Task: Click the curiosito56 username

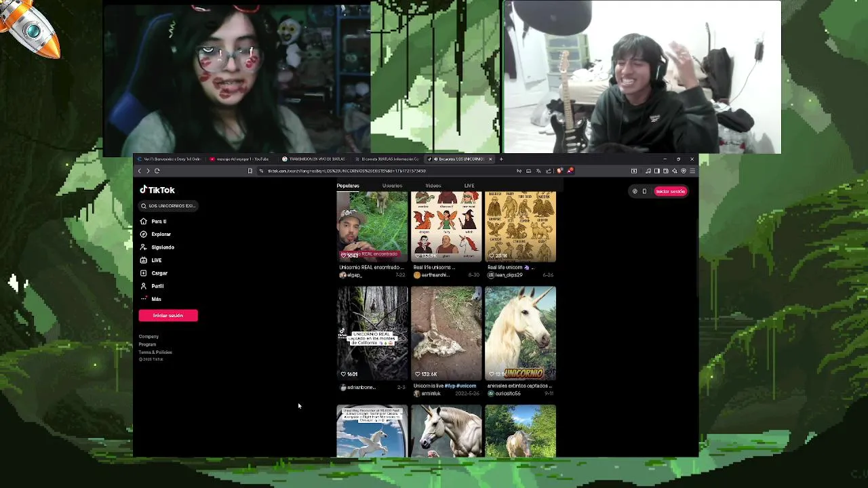Action: click(508, 394)
